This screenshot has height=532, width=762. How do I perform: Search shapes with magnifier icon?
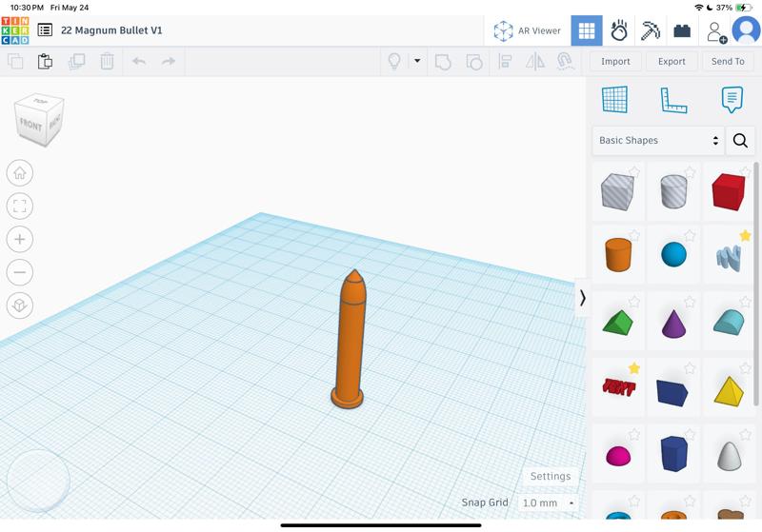click(741, 141)
